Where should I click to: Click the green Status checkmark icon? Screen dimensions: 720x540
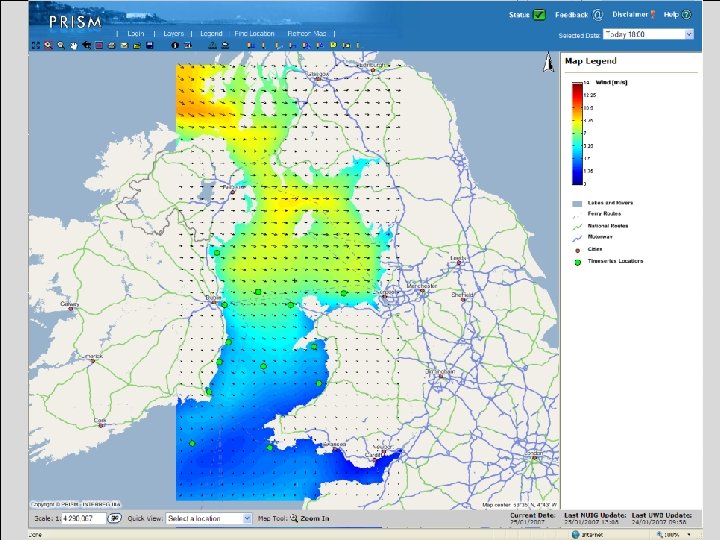(x=539, y=15)
